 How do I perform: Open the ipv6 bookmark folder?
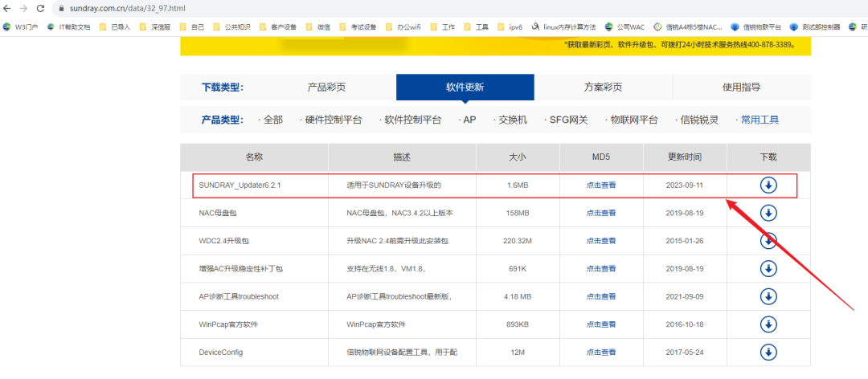coord(510,26)
